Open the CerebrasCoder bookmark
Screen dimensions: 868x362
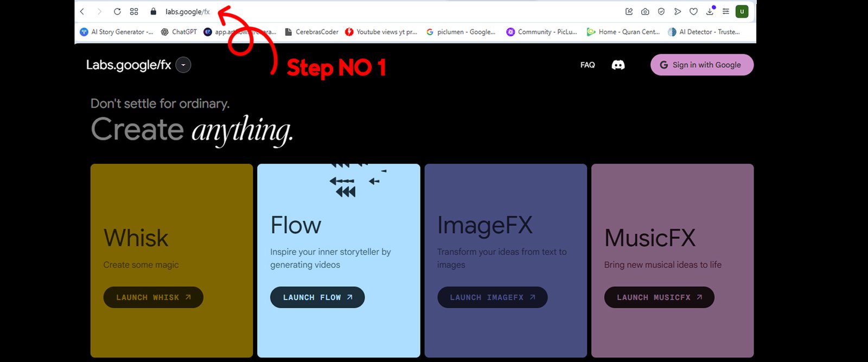(311, 32)
